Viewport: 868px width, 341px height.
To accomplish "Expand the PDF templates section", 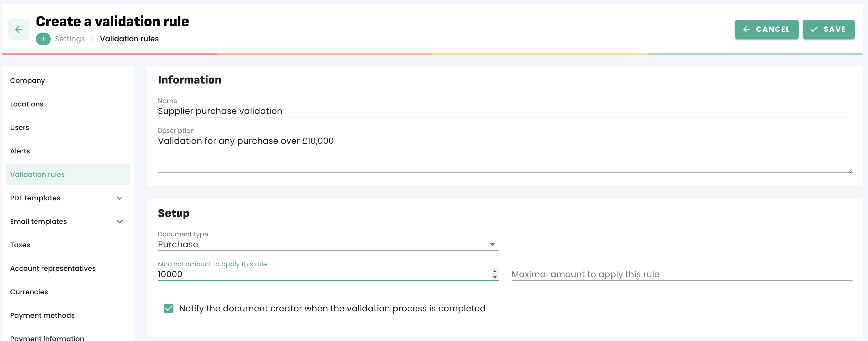I will (x=119, y=198).
